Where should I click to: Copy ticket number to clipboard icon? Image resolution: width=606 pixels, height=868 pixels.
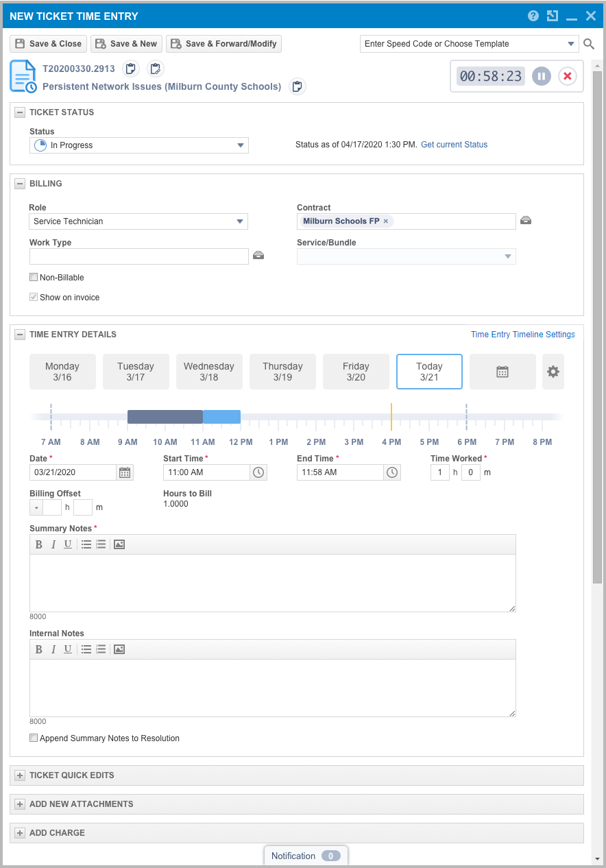click(x=130, y=69)
